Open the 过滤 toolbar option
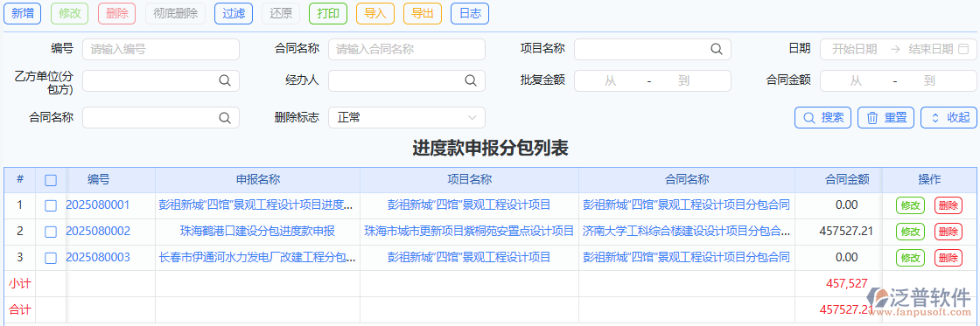Viewport: 980px width, 326px height. [234, 13]
